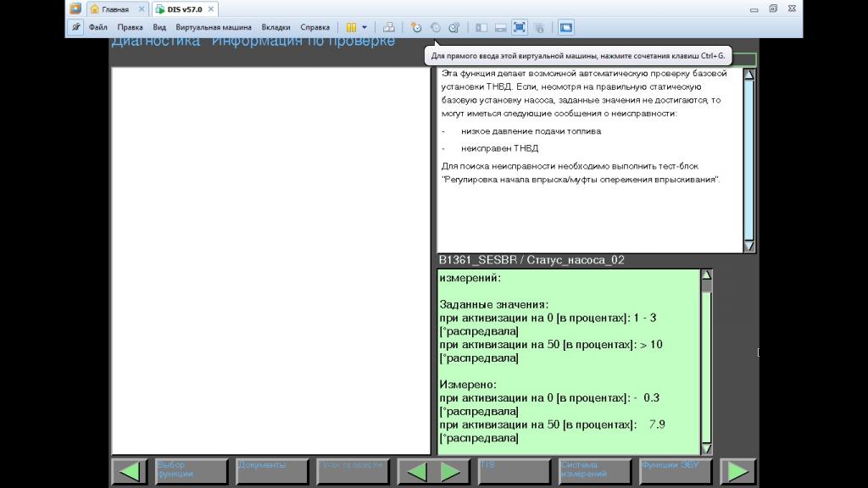Toggle the thumbnail bar view icon

500,27
